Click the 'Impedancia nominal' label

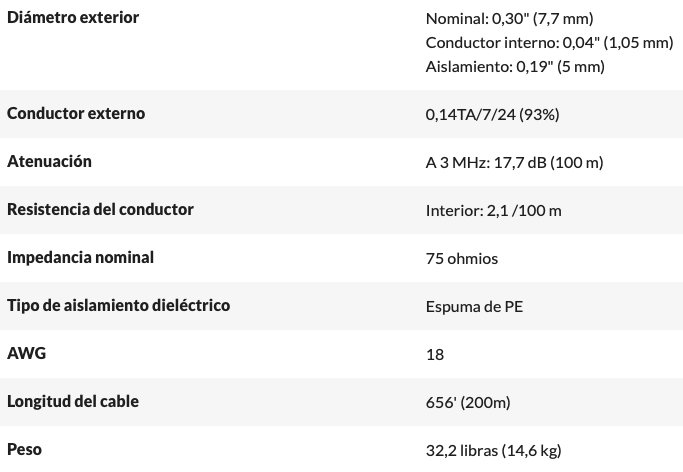tap(80, 257)
